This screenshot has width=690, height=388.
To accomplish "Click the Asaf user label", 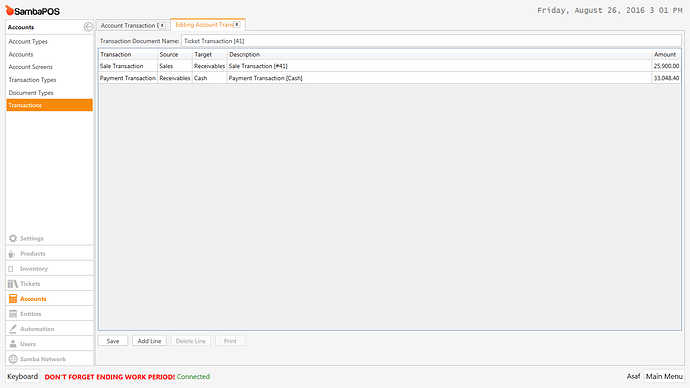I will (633, 377).
